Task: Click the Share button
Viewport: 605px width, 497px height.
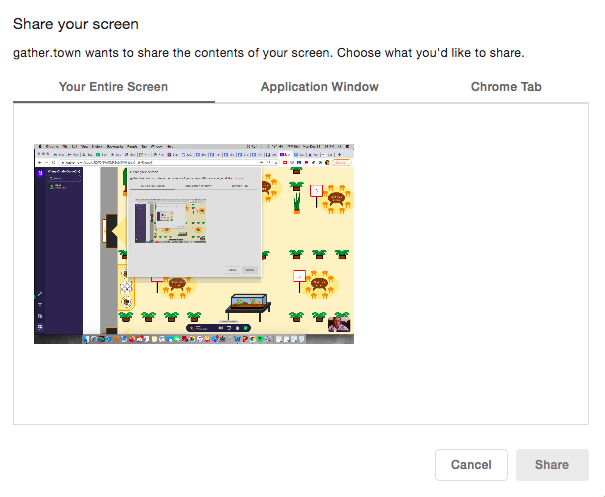Action: (x=552, y=465)
